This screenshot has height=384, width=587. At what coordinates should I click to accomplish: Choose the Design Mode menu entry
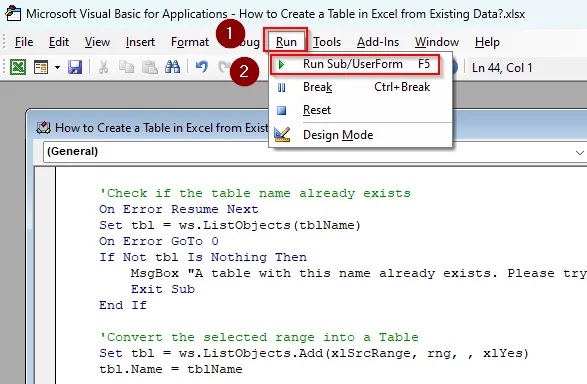click(361, 135)
